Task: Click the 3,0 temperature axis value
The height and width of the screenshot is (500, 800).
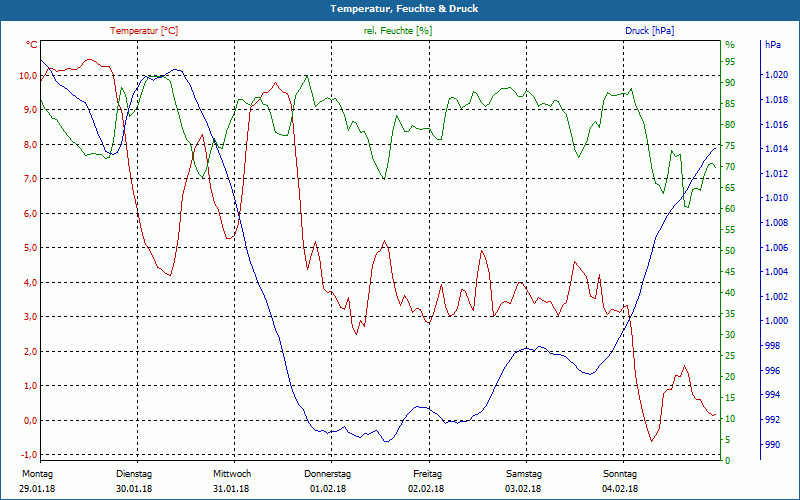Action: click(30, 316)
